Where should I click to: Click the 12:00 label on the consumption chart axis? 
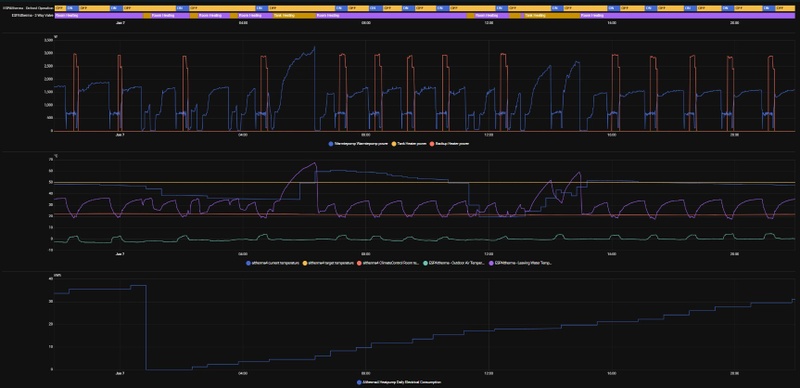tap(489, 373)
